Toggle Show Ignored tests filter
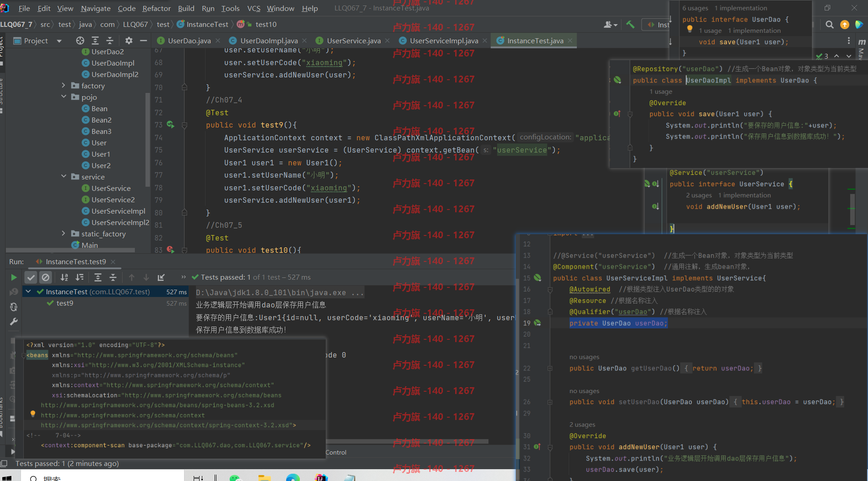 coord(46,277)
